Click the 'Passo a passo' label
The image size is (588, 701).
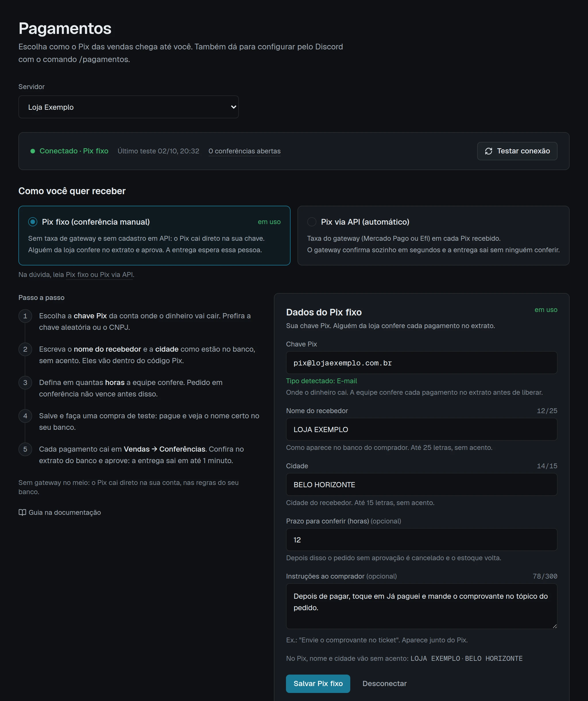pos(41,298)
